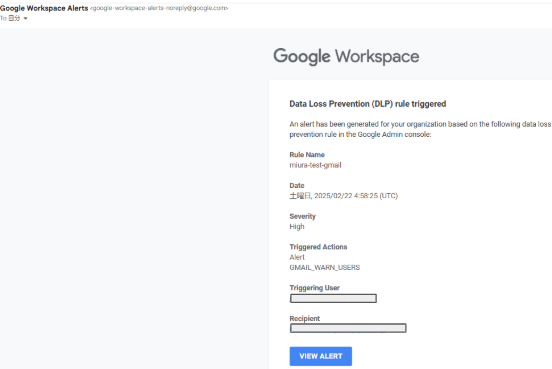The image size is (552, 369).
Task: Select the Rule Name label
Action: pos(307,155)
